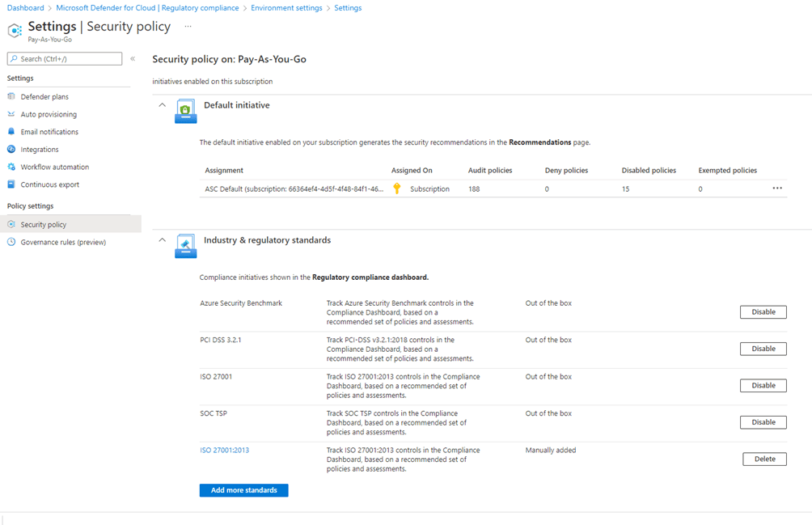Image resolution: width=812 pixels, height=525 pixels.
Task: Collapse the Industry & regulatory standards section
Action: point(163,240)
